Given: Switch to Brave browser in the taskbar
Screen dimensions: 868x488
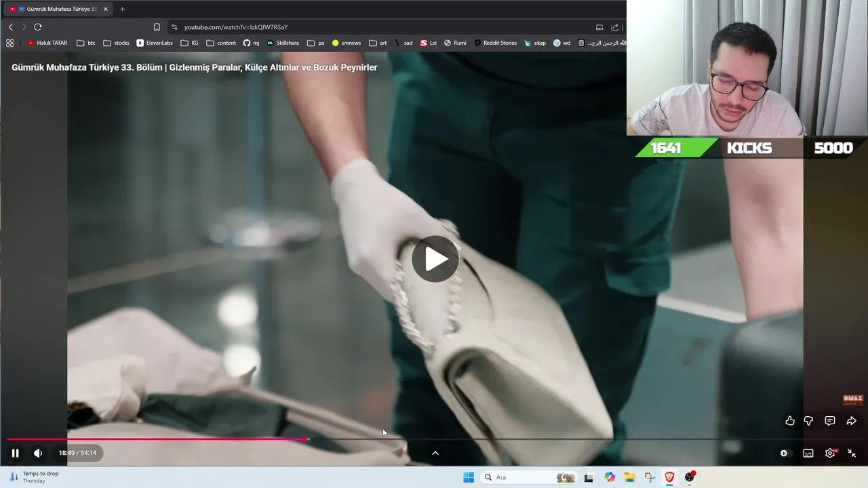Looking at the screenshot, I should click(x=669, y=477).
